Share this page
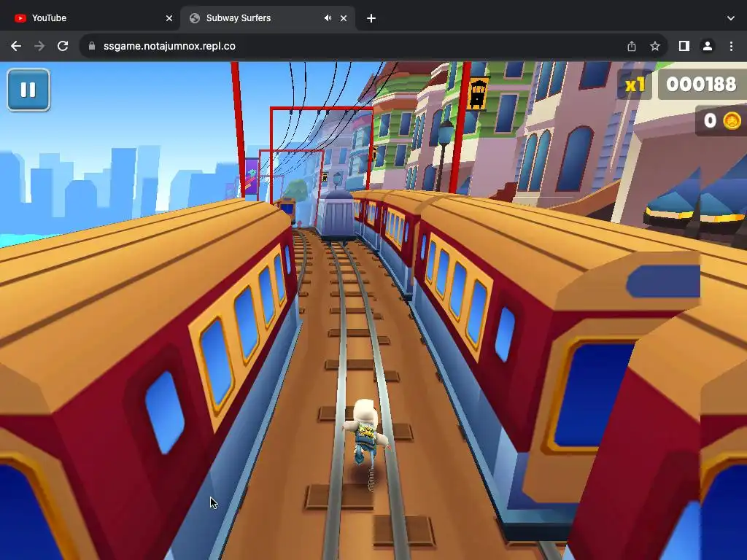This screenshot has width=747, height=560. coord(632,46)
